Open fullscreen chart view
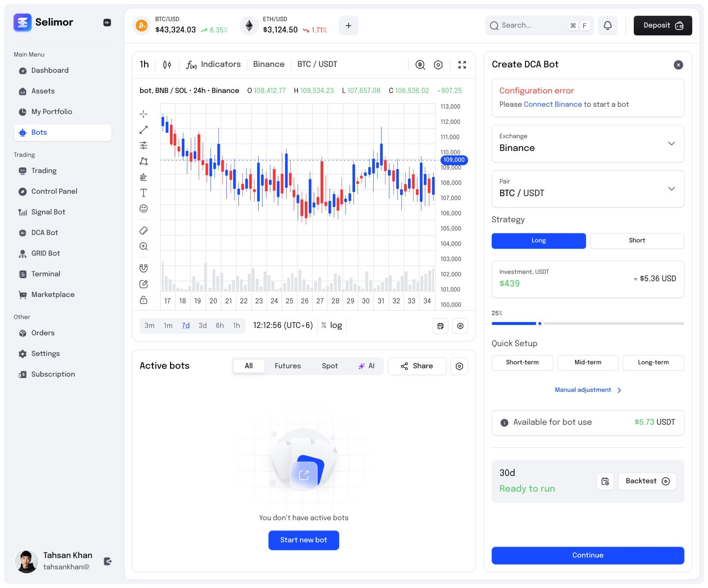 click(x=462, y=65)
